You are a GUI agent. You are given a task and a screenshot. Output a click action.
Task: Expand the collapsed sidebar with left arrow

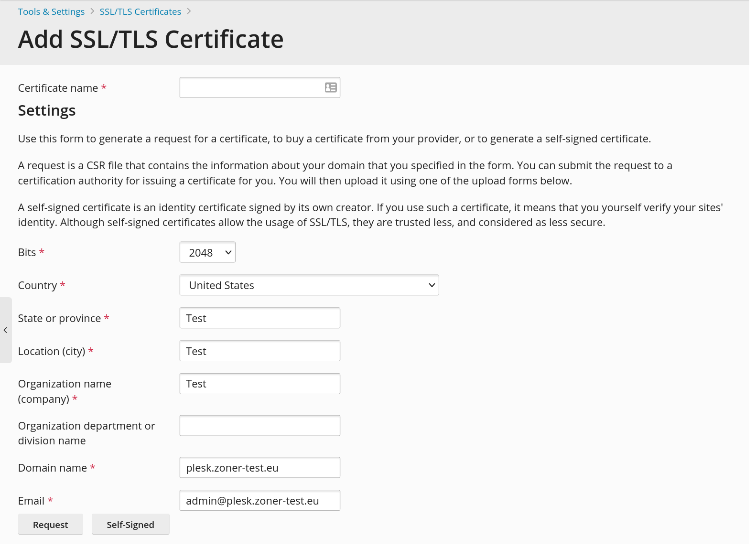pos(5,330)
